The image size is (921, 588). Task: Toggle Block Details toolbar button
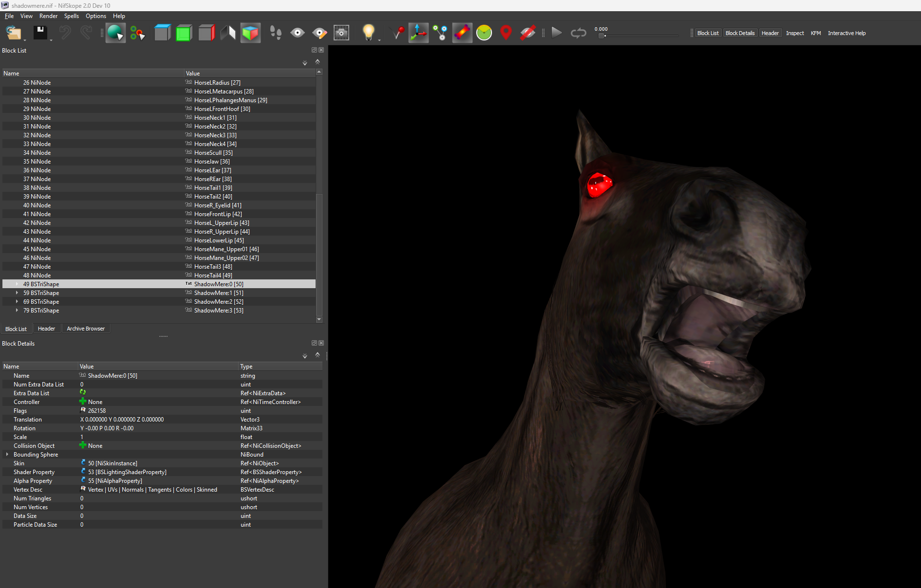(740, 33)
